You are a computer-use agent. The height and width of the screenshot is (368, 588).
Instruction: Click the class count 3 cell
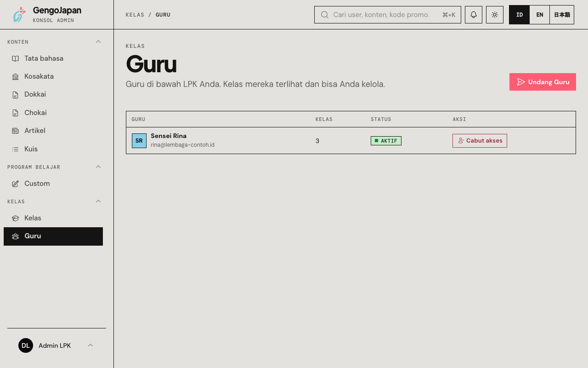point(317,141)
